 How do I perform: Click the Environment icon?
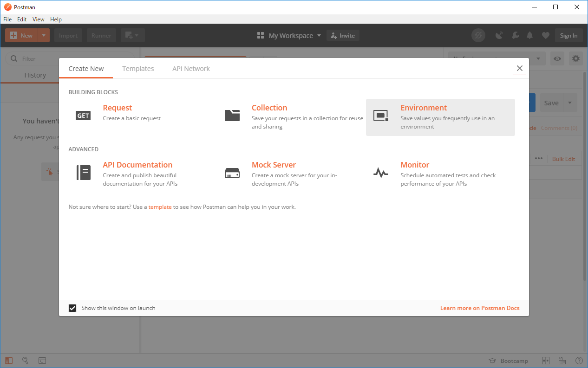381,116
